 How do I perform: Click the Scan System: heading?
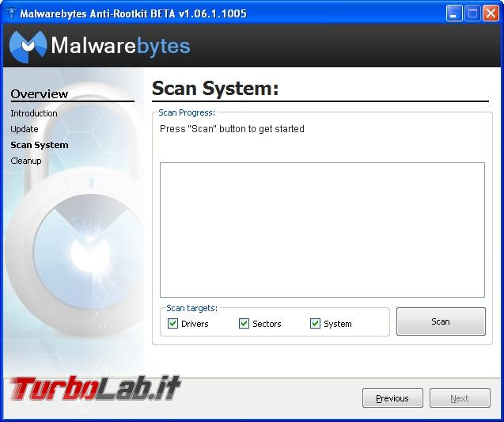(x=215, y=88)
